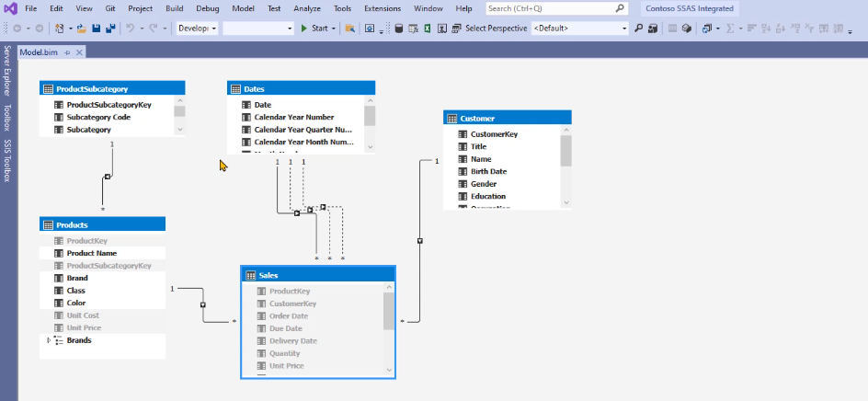The image size is (868, 401).
Task: Open the Toolbox side tab
Action: [7, 118]
